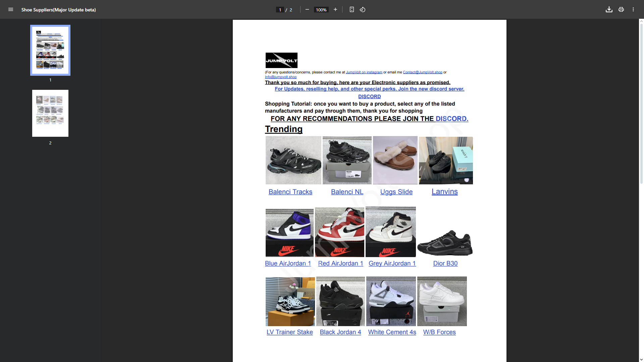Click the current page number field
644x362 pixels.
coord(280,10)
